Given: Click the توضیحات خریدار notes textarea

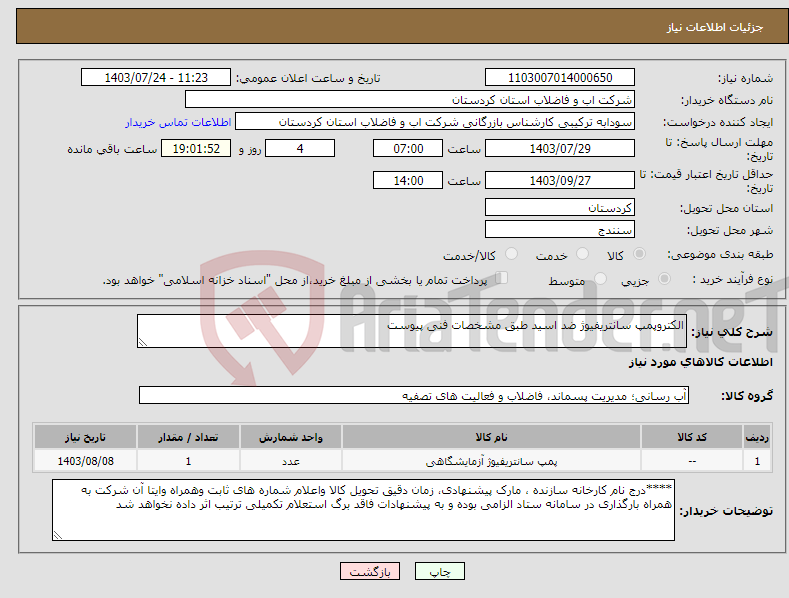Looking at the screenshot, I should 363,510.
